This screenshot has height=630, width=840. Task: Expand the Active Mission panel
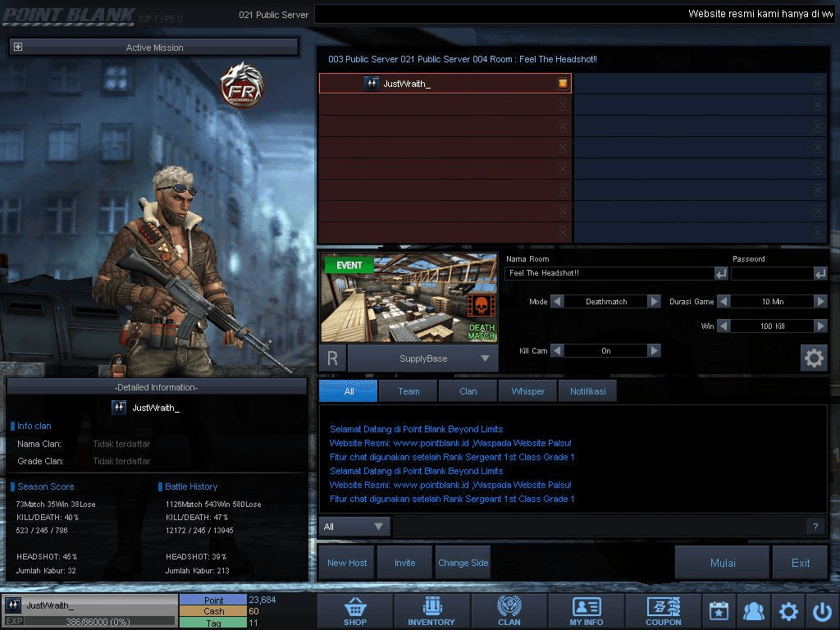click(x=18, y=47)
